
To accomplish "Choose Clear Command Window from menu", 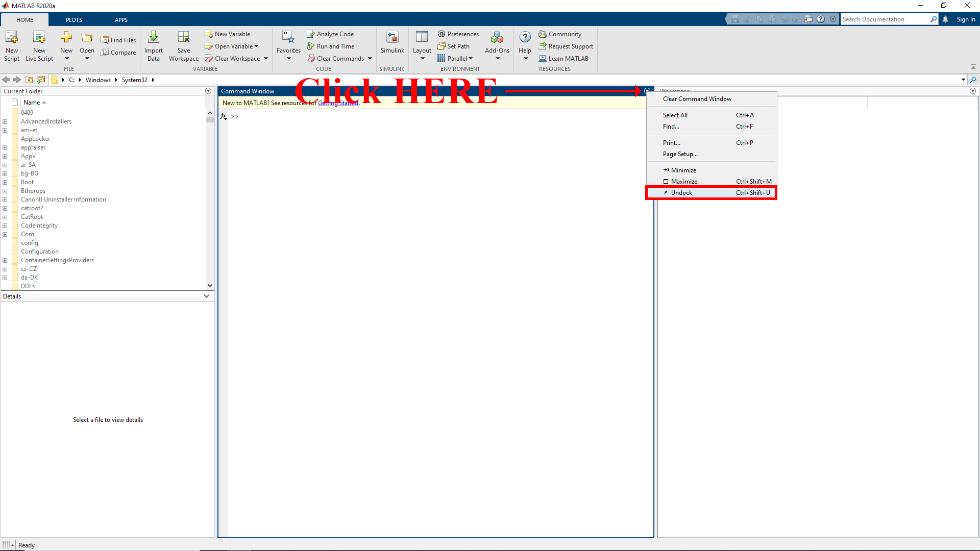I will (712, 99).
